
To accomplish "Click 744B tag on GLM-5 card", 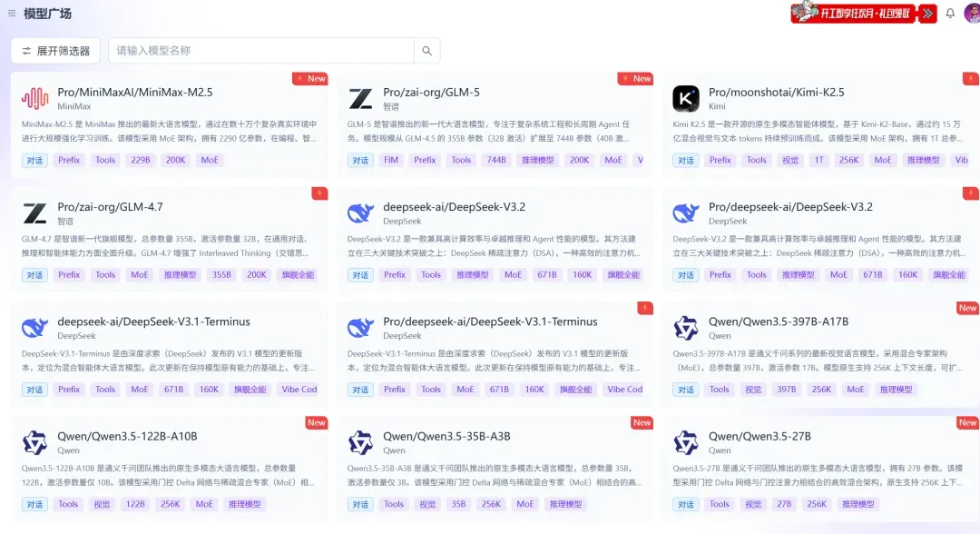I will [x=496, y=160].
